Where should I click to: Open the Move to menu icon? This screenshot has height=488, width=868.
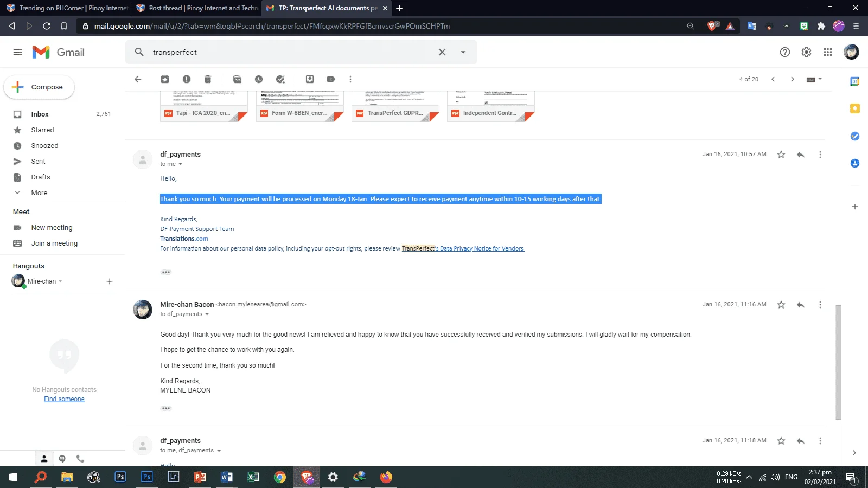310,79
